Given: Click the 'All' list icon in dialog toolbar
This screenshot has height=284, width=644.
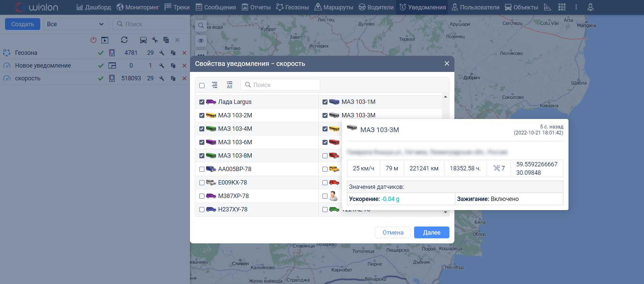Looking at the screenshot, I should pyautogui.click(x=230, y=85).
